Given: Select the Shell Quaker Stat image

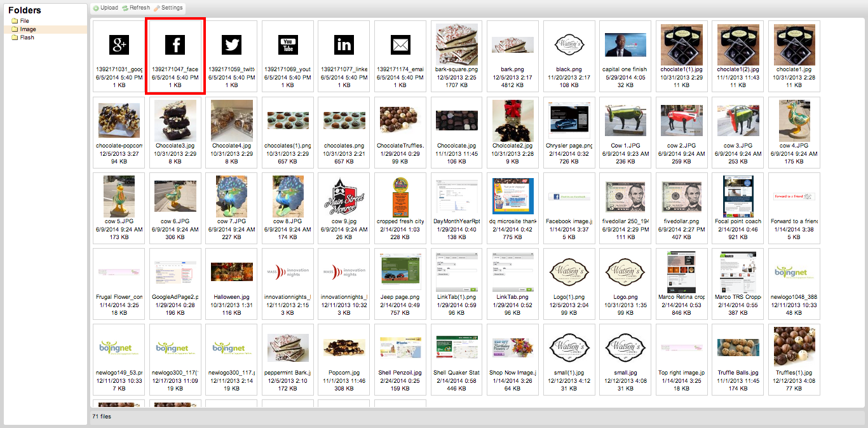Looking at the screenshot, I should pyautogui.click(x=456, y=360).
